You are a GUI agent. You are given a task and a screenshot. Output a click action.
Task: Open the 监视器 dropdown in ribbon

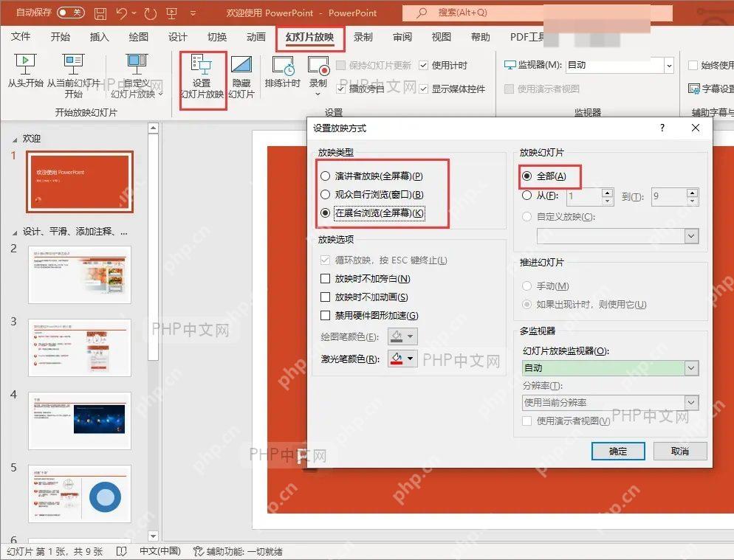click(x=669, y=66)
